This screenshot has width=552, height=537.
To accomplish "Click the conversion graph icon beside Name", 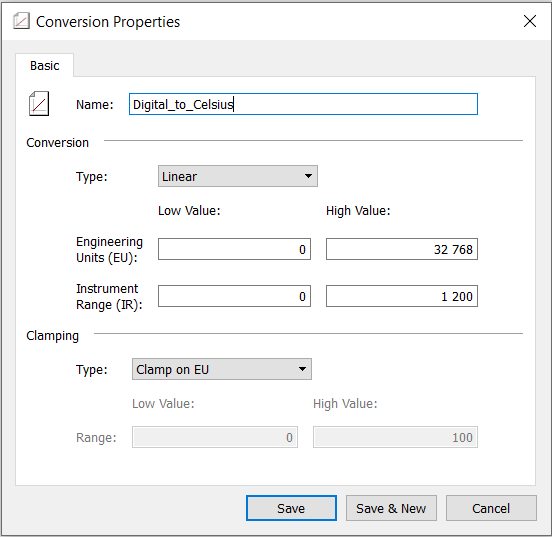I will (39, 104).
